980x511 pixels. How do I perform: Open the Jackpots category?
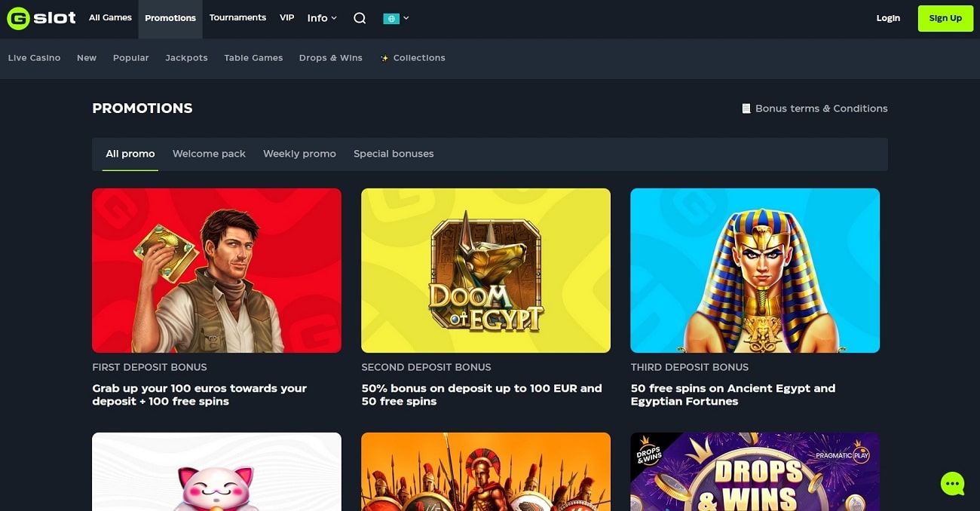pyautogui.click(x=186, y=58)
